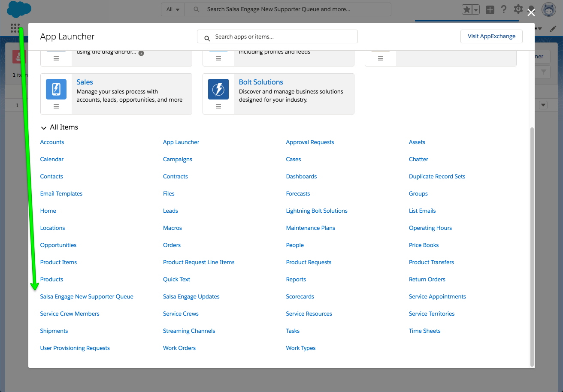Viewport: 563px width, 392px height.
Task: Open Approval Requests item
Action: click(310, 142)
